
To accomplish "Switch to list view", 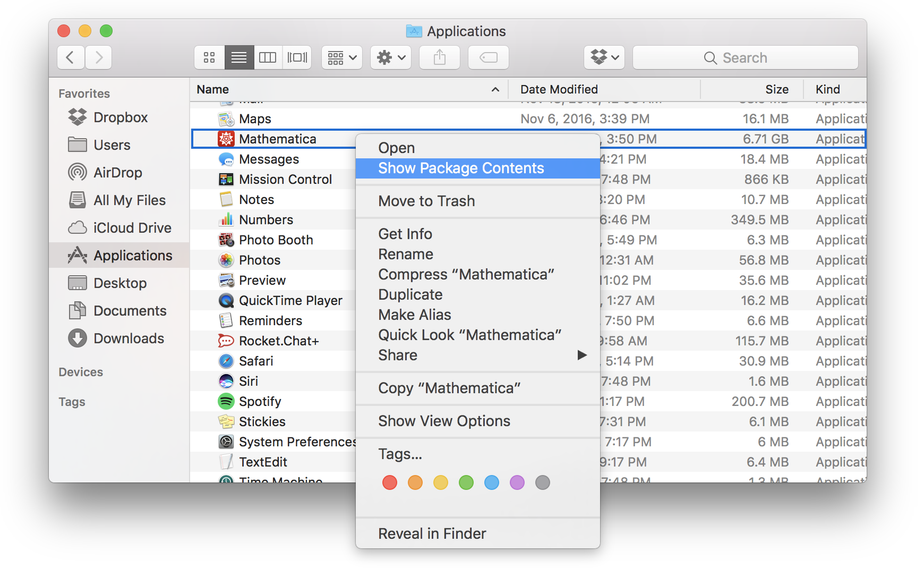I will [x=239, y=57].
